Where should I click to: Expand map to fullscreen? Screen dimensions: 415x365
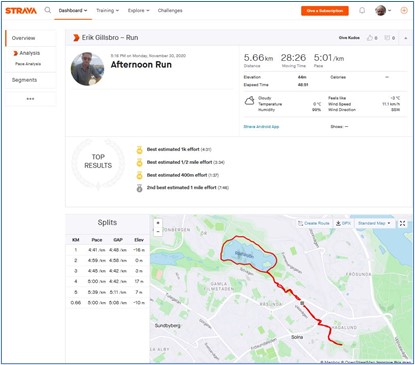pos(402,223)
